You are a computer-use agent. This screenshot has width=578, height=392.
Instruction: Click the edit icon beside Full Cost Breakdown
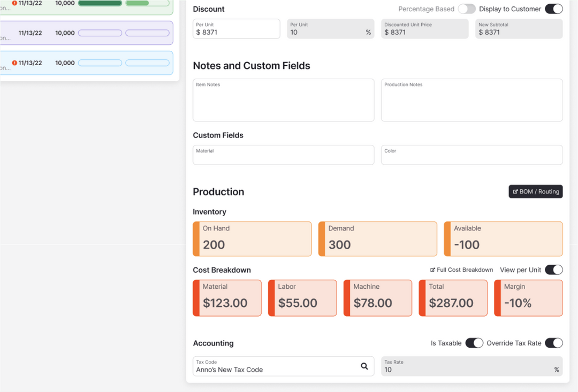pyautogui.click(x=433, y=270)
